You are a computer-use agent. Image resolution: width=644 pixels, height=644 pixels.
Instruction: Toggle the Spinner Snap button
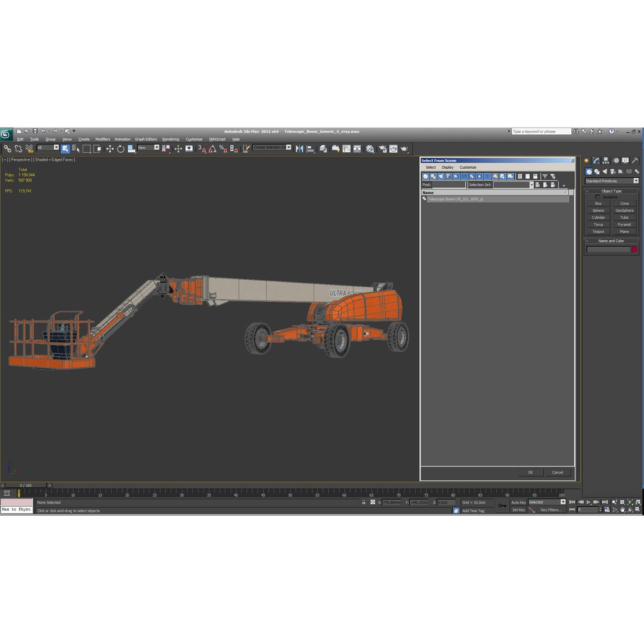[234, 148]
